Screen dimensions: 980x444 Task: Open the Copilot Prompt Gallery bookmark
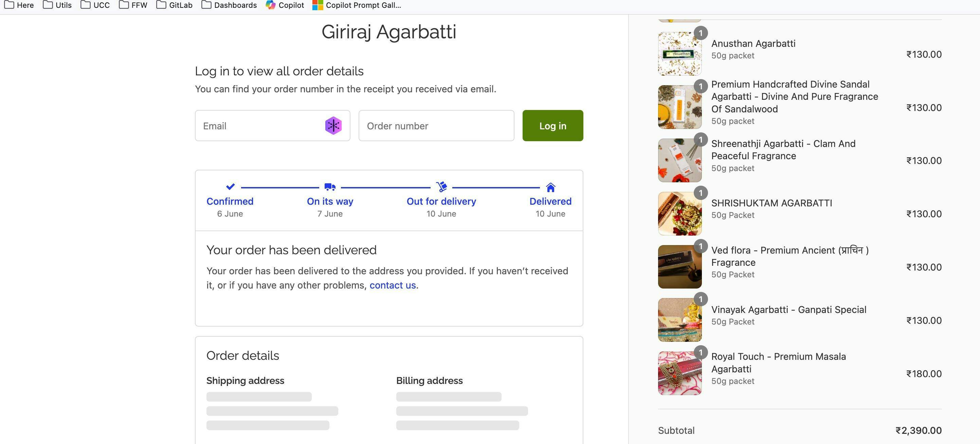[x=357, y=5]
